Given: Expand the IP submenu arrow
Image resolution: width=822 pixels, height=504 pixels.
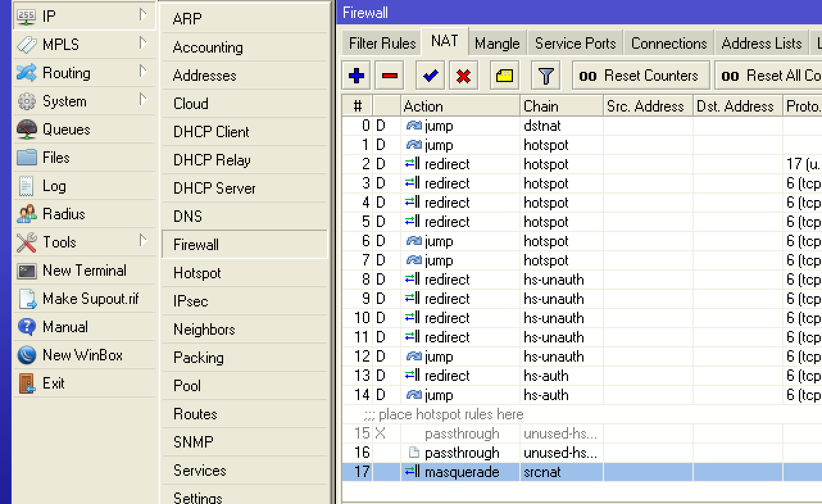Looking at the screenshot, I should [x=143, y=15].
